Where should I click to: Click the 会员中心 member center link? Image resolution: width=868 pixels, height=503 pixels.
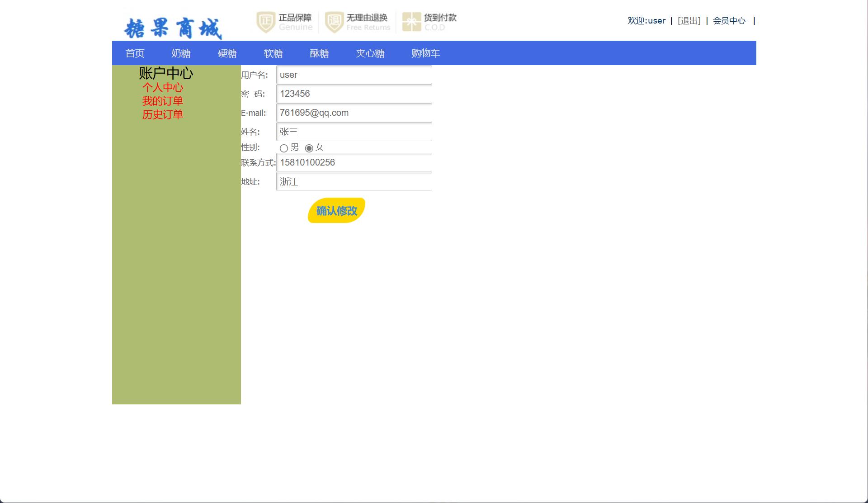(729, 20)
